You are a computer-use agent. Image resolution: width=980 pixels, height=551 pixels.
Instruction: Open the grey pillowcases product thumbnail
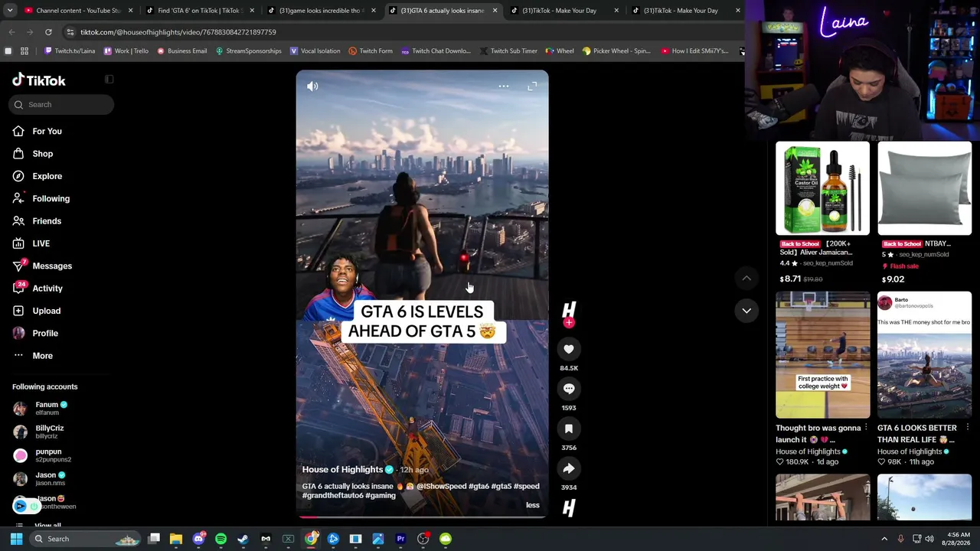[x=924, y=188]
